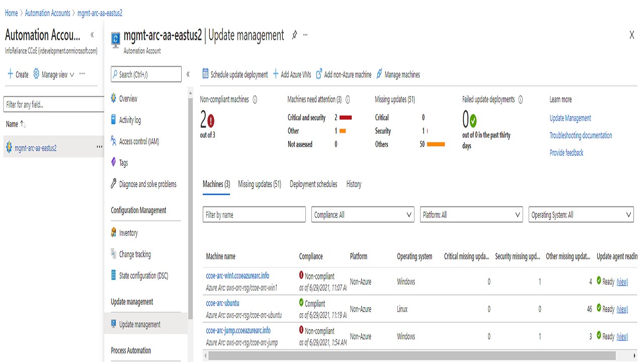
Task: Switch to the Missing updates (51) tab
Action: (260, 184)
